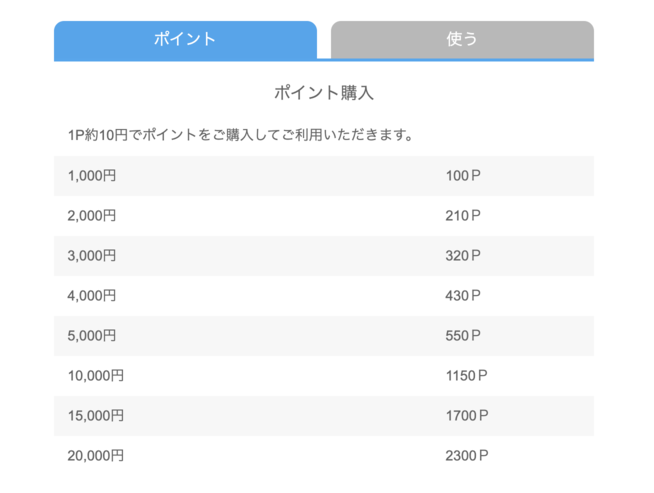Choose the 2,000円 price row

(x=92, y=216)
